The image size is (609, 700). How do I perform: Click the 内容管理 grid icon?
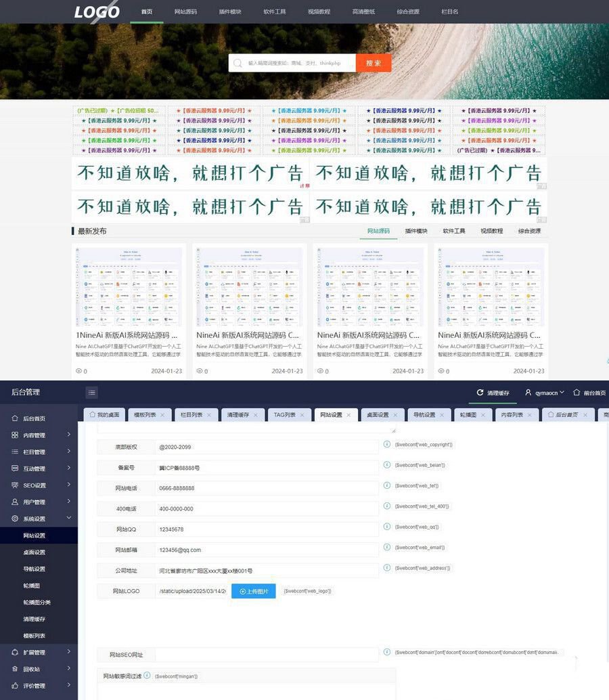pyautogui.click(x=15, y=435)
